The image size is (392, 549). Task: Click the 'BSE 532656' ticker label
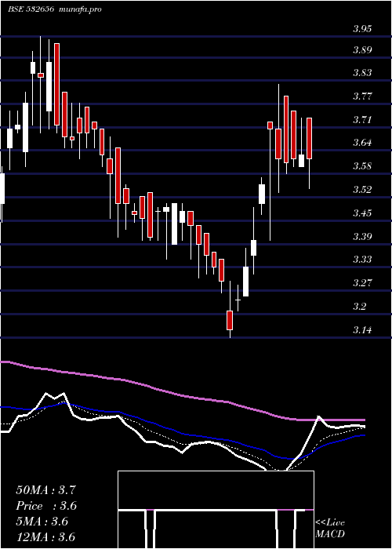pyautogui.click(x=31, y=9)
